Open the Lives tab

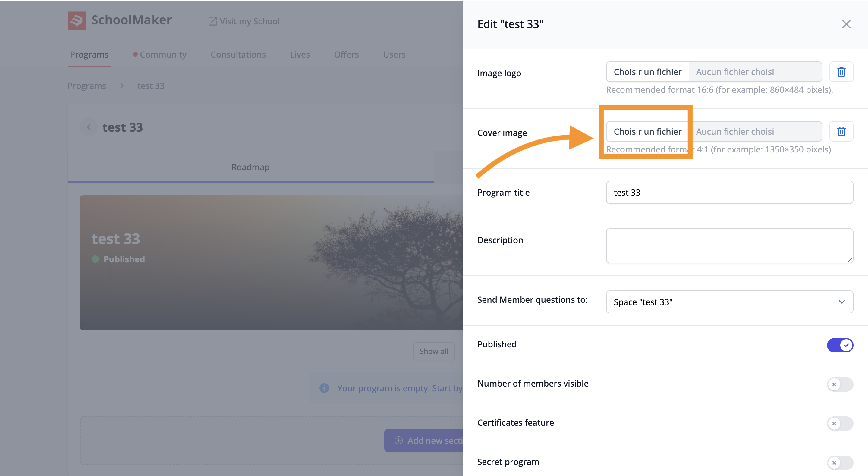(x=300, y=55)
